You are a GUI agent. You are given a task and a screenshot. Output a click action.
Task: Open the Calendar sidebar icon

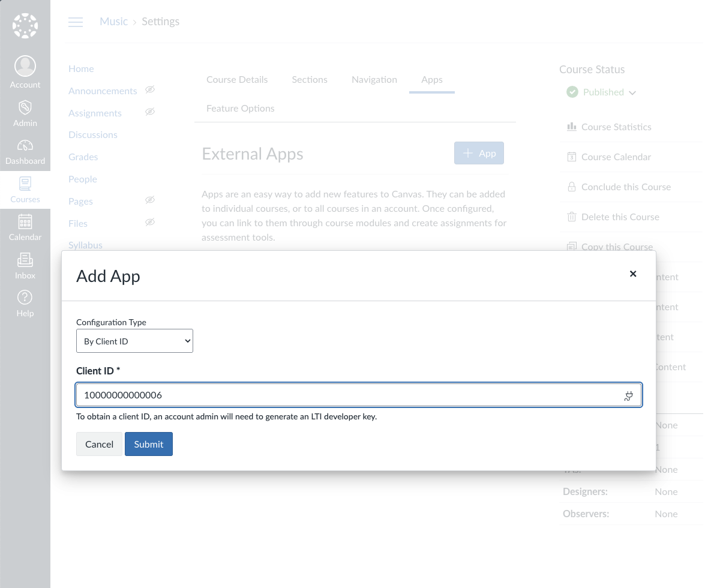click(25, 221)
